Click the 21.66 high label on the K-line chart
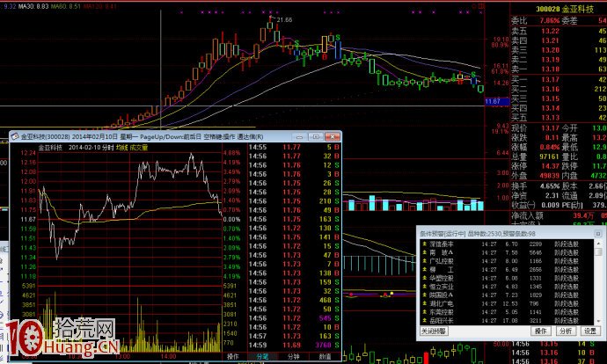The image size is (607, 364). (x=284, y=19)
